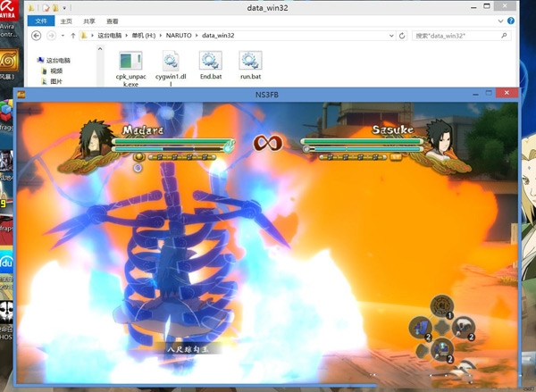The image size is (536, 392).
Task: Select cygwin1.dll file icon
Action: pyautogui.click(x=171, y=61)
